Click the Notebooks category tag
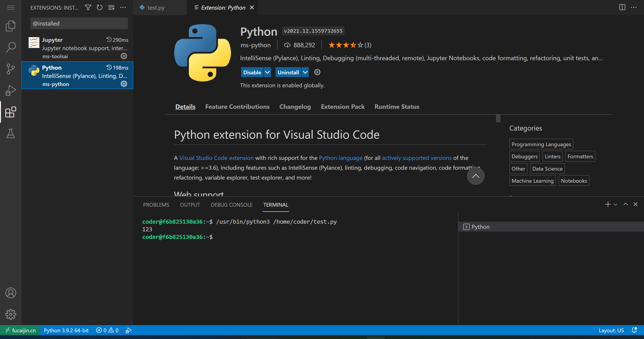The width and height of the screenshot is (644, 339). (x=574, y=181)
